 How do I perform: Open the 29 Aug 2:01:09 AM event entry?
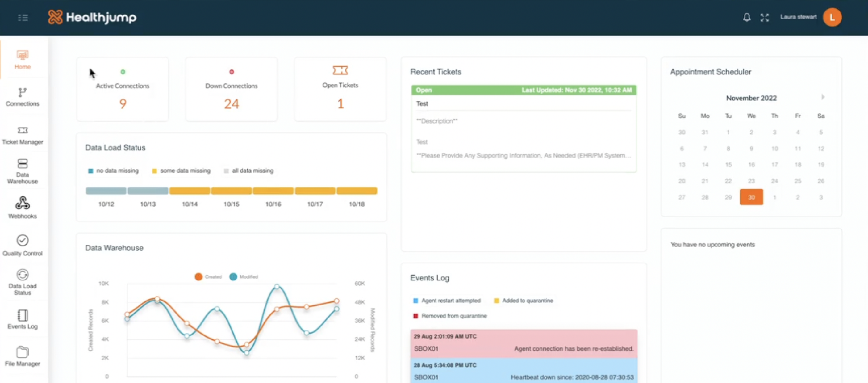click(x=524, y=343)
